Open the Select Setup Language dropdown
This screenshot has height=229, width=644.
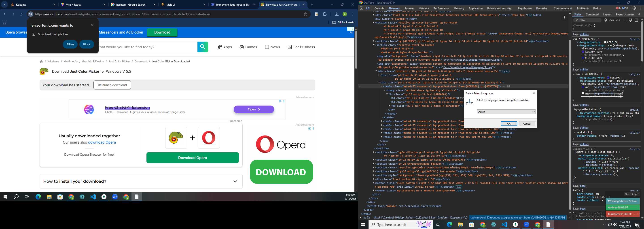coord(506,112)
